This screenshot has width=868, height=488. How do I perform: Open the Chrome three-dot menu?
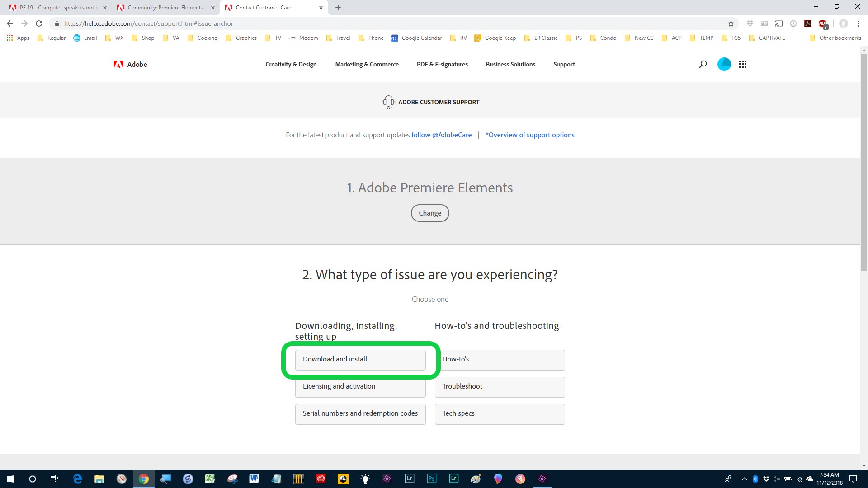click(858, 23)
